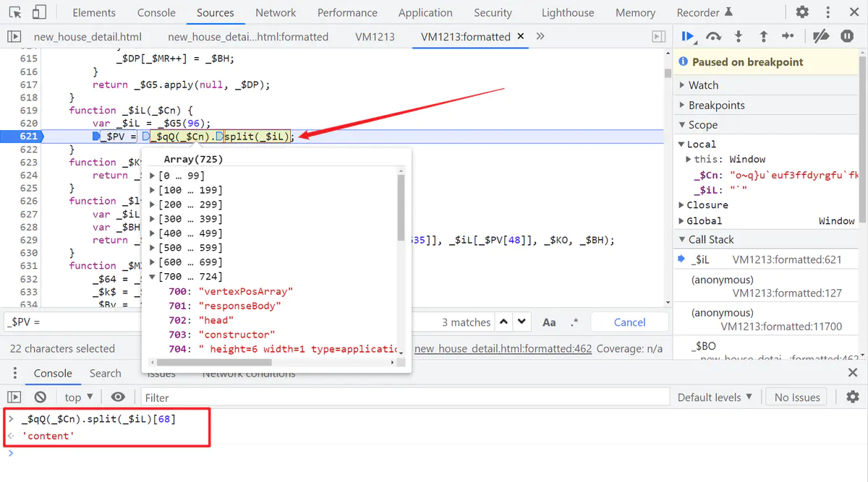Resume script execution in debugger
This screenshot has height=482, width=868.
688,36
